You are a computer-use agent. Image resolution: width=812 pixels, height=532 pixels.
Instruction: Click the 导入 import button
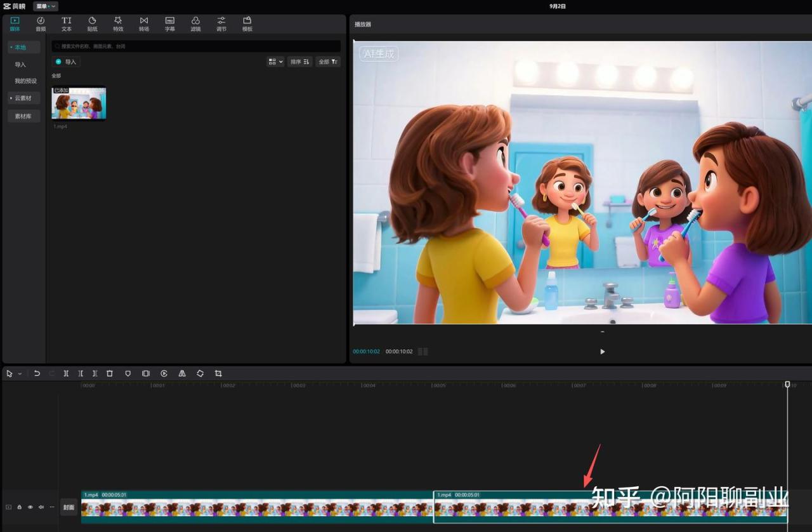coord(66,62)
